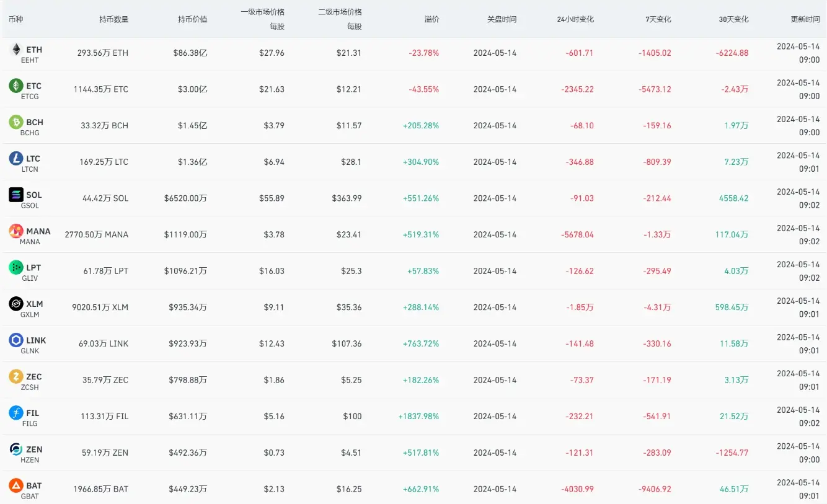Viewport: 827px width, 504px height.
Task: Click the ETH coin icon
Action: point(16,50)
